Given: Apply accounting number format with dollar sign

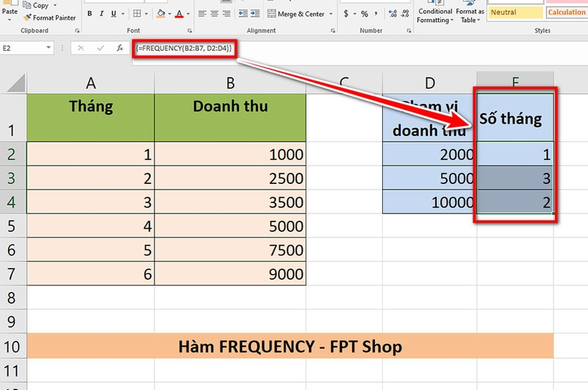Looking at the screenshot, I should coord(345,14).
